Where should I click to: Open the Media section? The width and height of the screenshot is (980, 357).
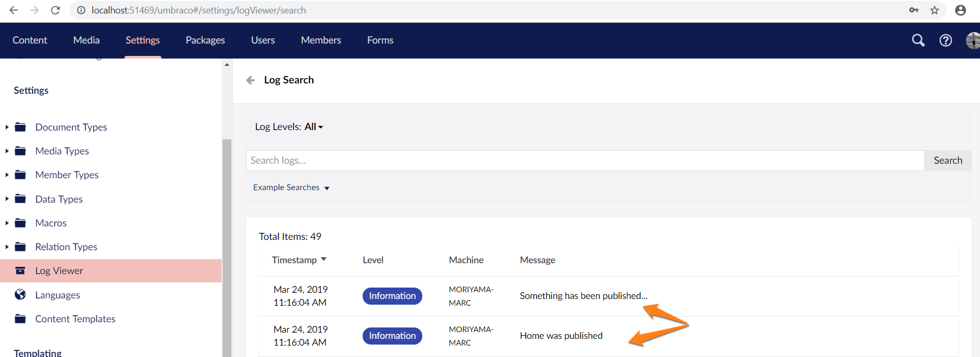[86, 40]
